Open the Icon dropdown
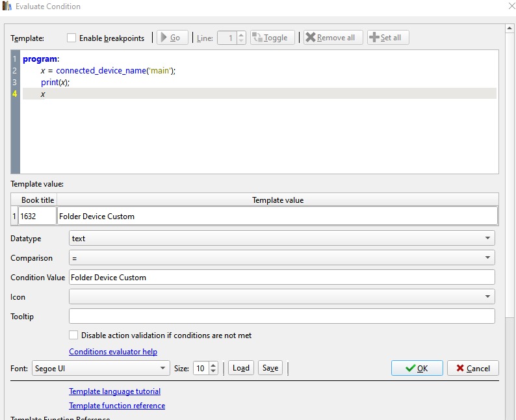The image size is (516, 420). click(281, 296)
